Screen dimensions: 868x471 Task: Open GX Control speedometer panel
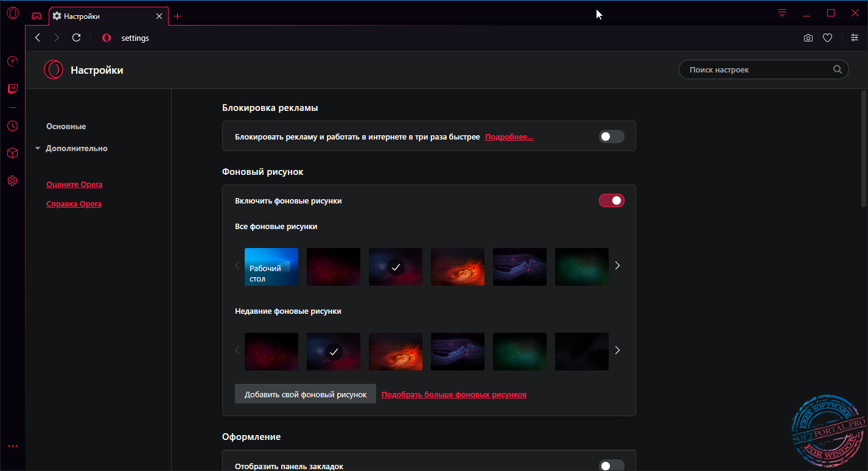coord(13,61)
